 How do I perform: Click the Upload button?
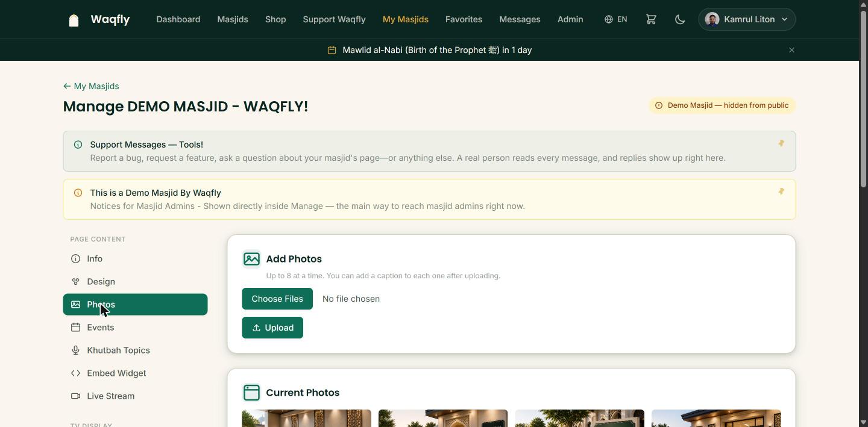click(272, 328)
